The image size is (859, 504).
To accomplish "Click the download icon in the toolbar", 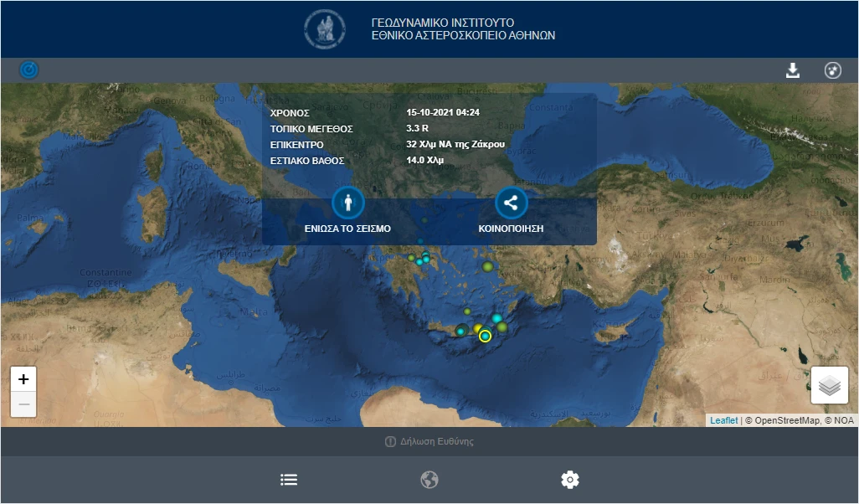I will [x=792, y=70].
